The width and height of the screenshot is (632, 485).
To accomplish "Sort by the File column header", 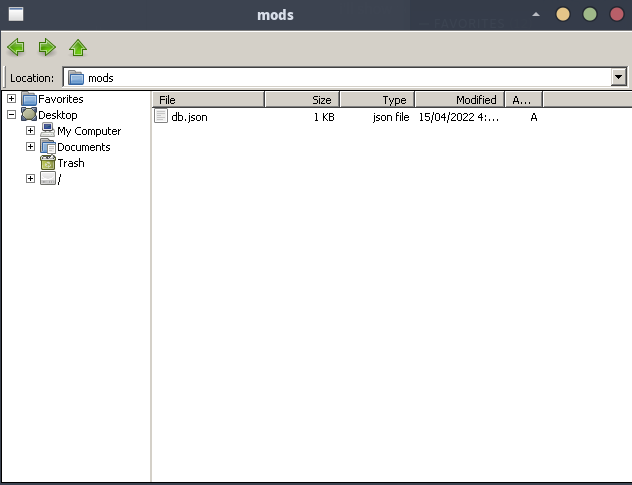I will [208, 100].
